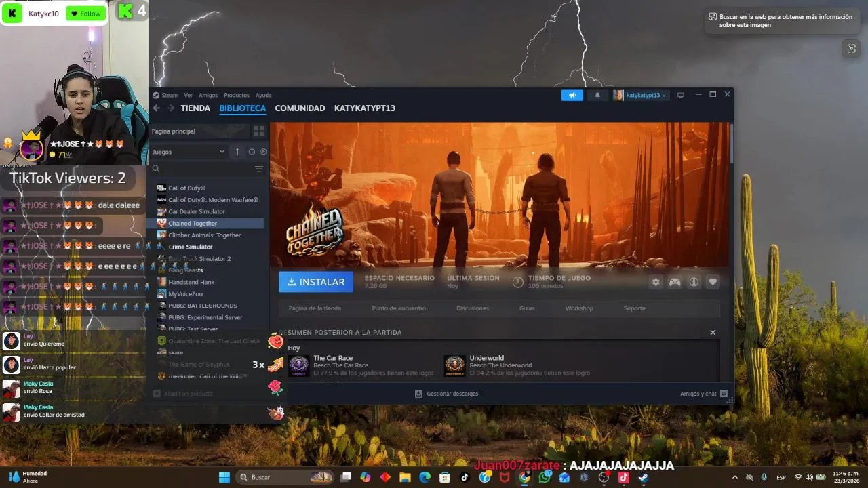The height and width of the screenshot is (488, 868).
Task: Select MyVoiceZoo in game list
Action: 186,294
